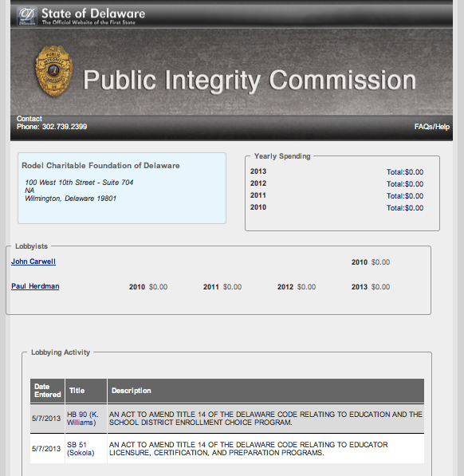View the 2010 yearly spending total
Screen dimensions: 464x476
click(405, 208)
